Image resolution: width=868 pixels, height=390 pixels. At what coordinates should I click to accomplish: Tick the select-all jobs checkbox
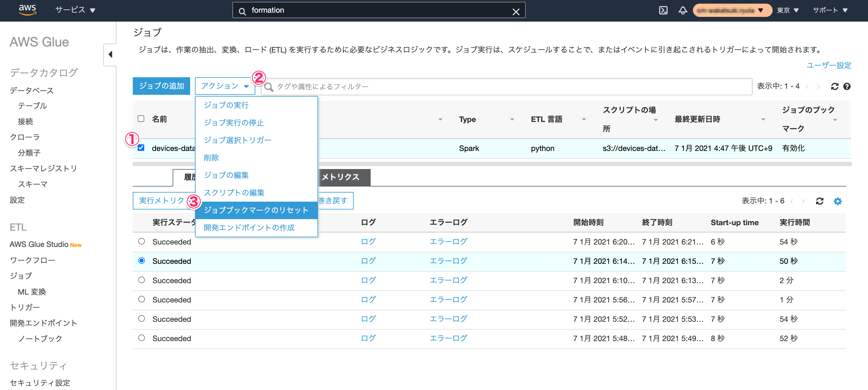[x=141, y=119]
